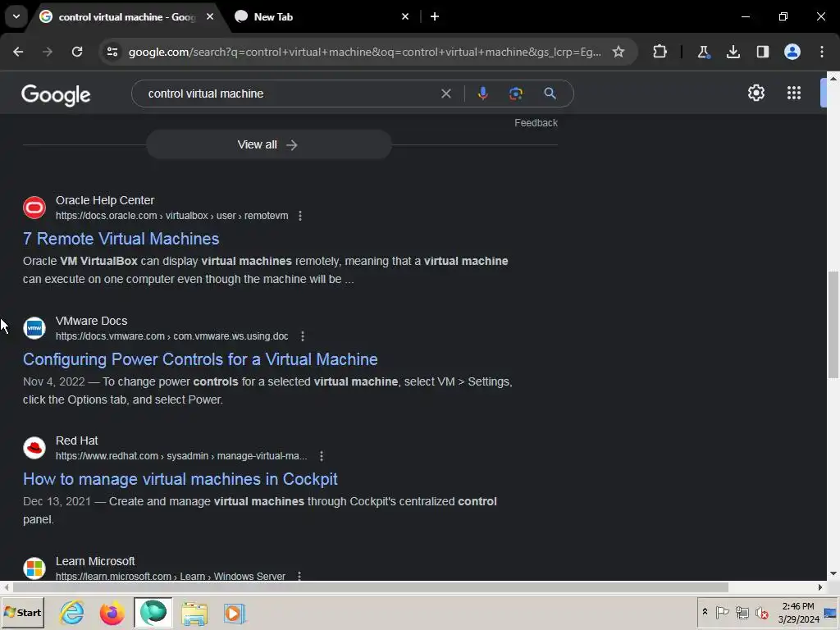The image size is (840, 630).
Task: Reload the Google results page
Action: 77,52
